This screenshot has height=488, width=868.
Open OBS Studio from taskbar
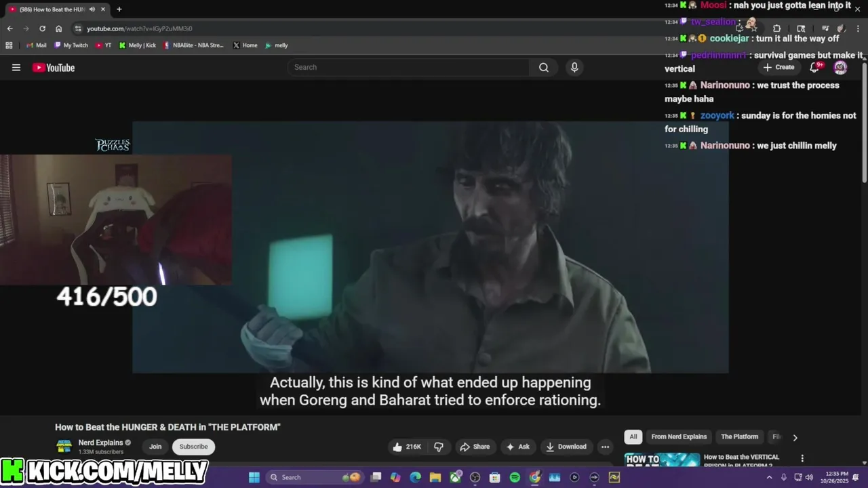pyautogui.click(x=475, y=477)
